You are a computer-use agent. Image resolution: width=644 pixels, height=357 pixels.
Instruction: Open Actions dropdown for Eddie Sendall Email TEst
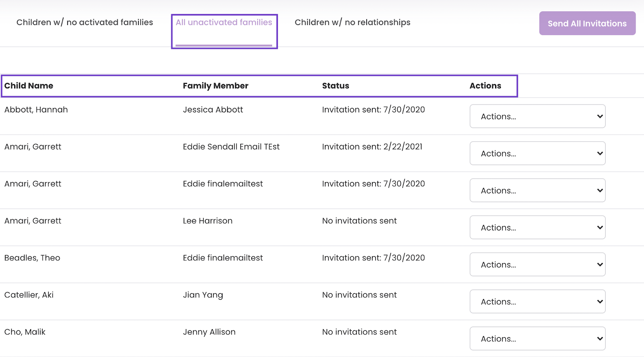pos(537,154)
